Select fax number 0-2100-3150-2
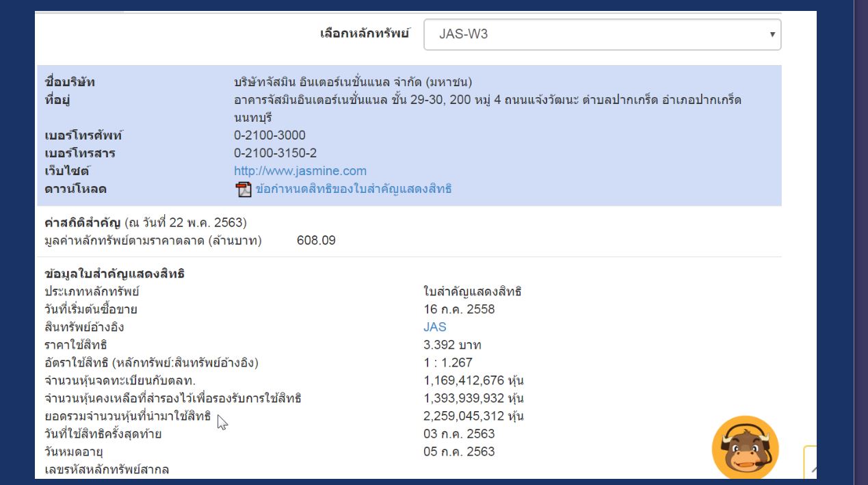 (275, 153)
